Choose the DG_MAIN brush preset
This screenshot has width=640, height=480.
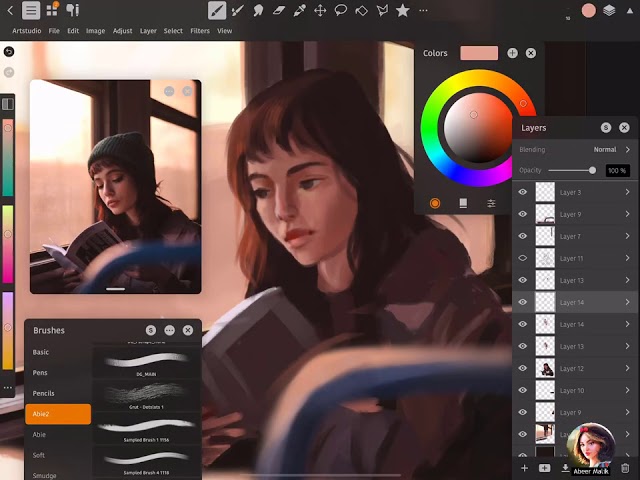pos(147,362)
